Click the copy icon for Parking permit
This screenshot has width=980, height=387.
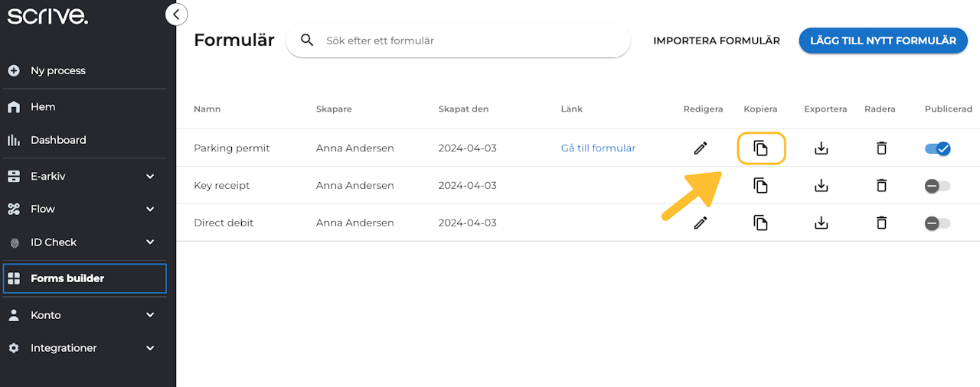click(x=760, y=148)
